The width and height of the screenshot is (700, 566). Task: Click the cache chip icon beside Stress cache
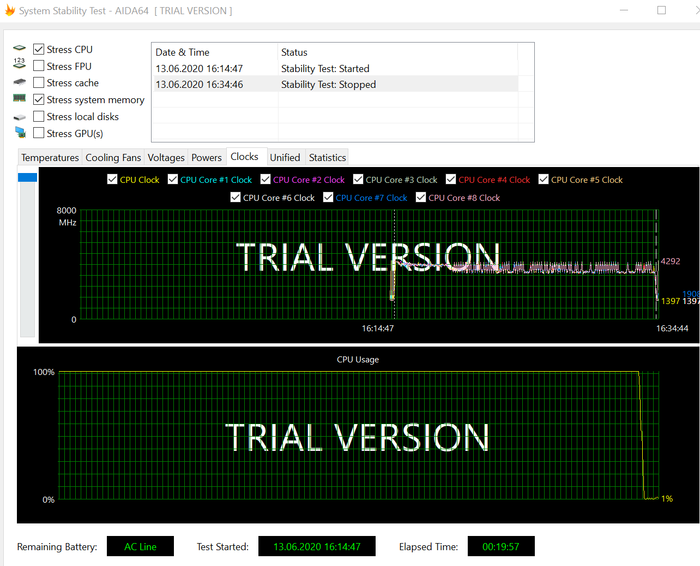[19, 82]
